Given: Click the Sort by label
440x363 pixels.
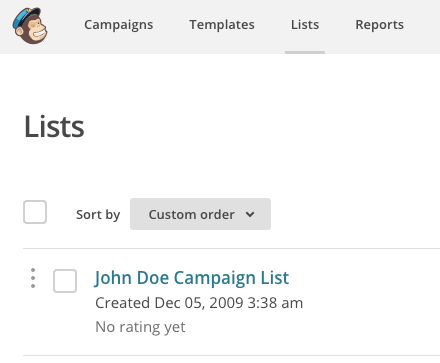Looking at the screenshot, I should pyautogui.click(x=98, y=215).
